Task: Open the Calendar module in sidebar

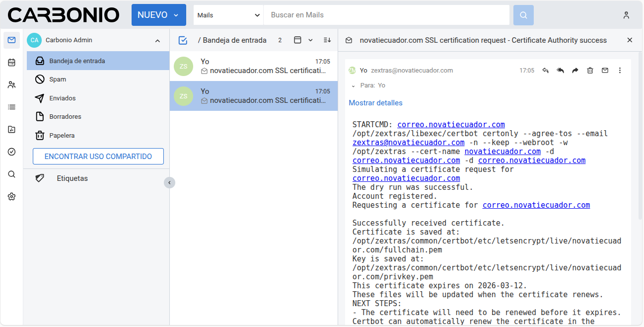Action: (11, 63)
